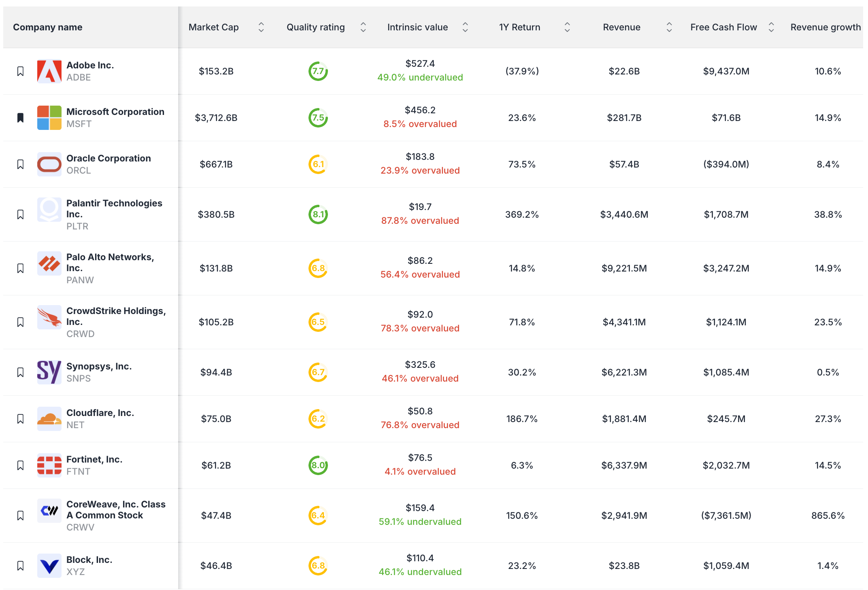Click the Adobe logo icon
The height and width of the screenshot is (590, 868).
[49, 71]
